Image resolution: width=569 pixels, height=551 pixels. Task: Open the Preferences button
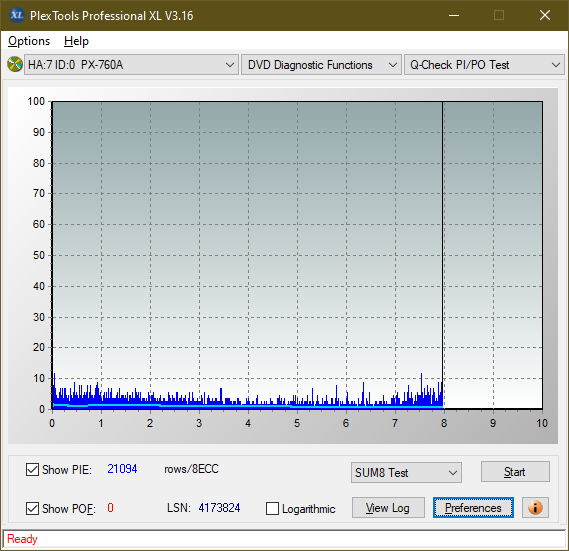pos(473,507)
